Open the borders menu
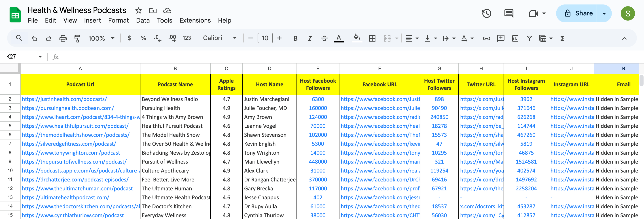644x219 pixels. coord(372,38)
